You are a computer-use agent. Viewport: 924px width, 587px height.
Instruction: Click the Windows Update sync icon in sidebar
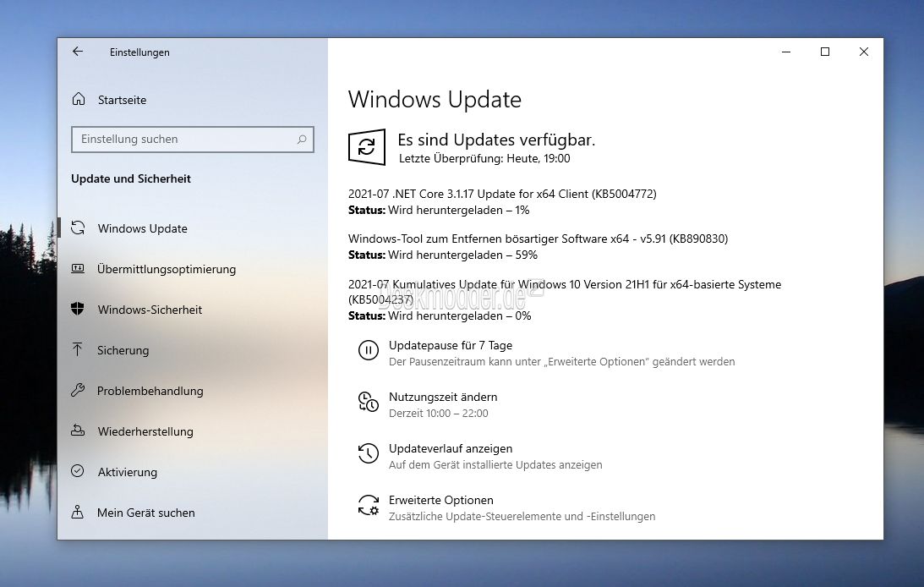[x=78, y=228]
